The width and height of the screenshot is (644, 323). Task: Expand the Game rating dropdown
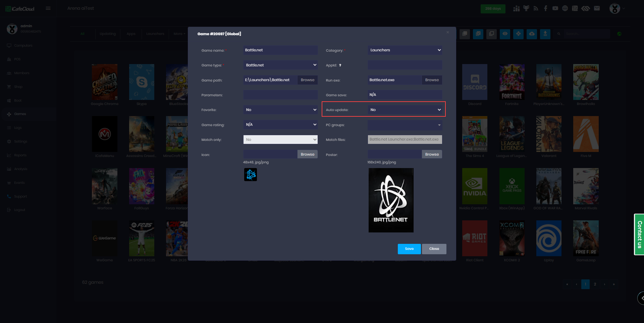tap(280, 125)
